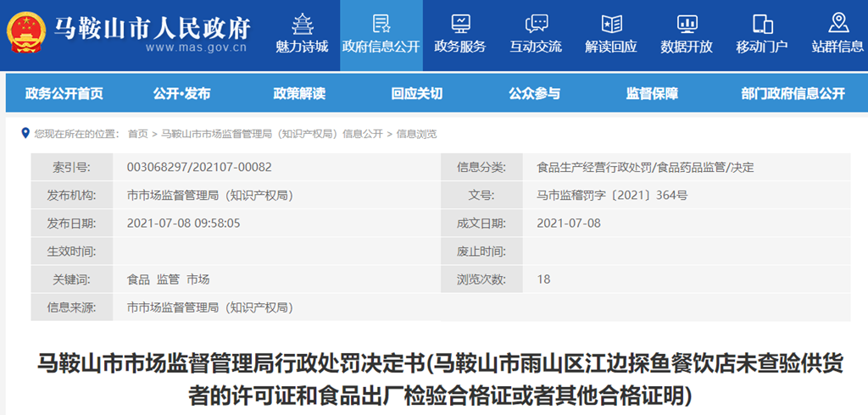Select the 回应关切 menu item
This screenshot has height=415, width=868.
click(417, 93)
